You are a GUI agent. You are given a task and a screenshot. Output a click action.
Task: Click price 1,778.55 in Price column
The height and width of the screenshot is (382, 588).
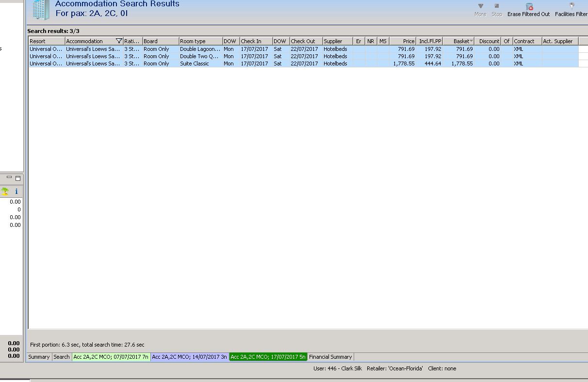click(404, 64)
